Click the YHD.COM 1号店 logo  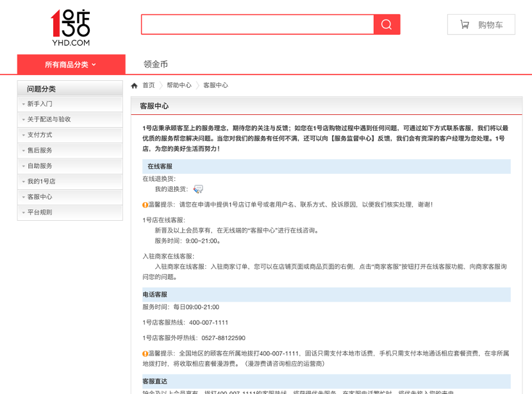tap(71, 28)
